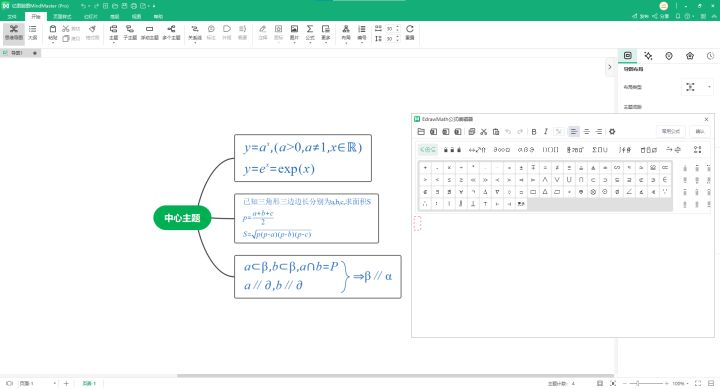Switch to the sparkle style tab in the right panel

(648, 56)
